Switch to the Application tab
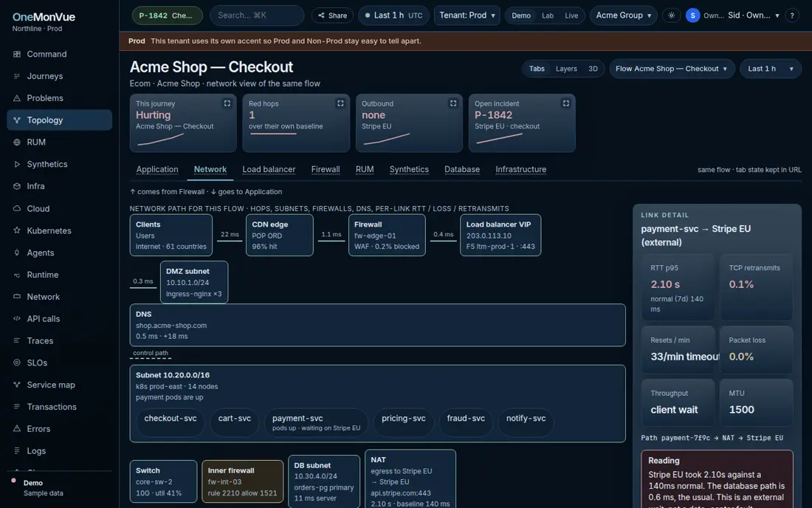 [x=157, y=169]
